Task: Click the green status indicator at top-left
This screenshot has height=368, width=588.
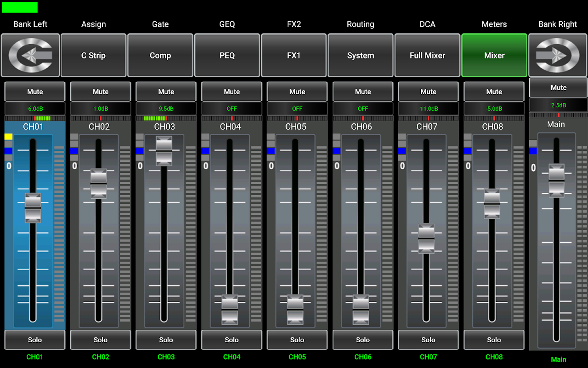Action: point(20,7)
